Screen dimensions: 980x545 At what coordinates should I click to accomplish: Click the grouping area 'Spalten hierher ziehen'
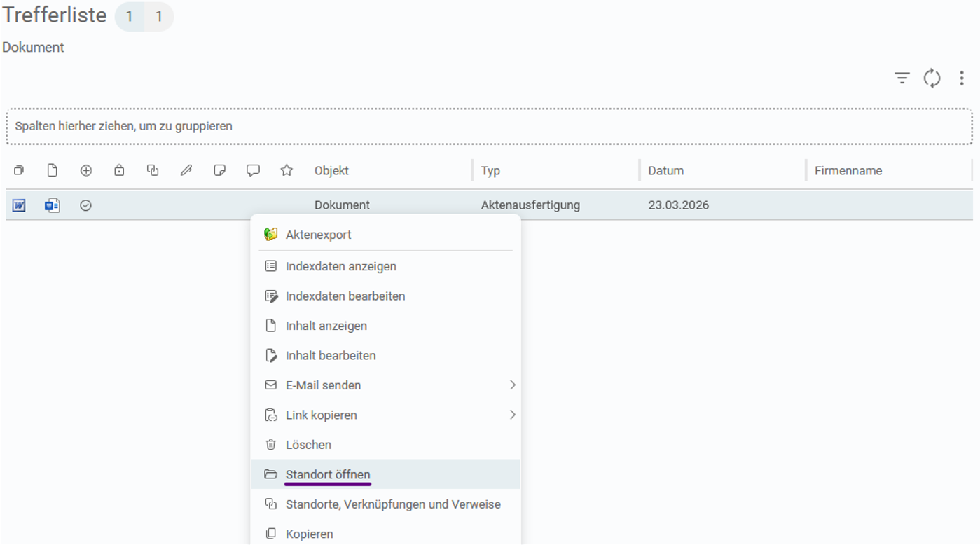pos(489,127)
